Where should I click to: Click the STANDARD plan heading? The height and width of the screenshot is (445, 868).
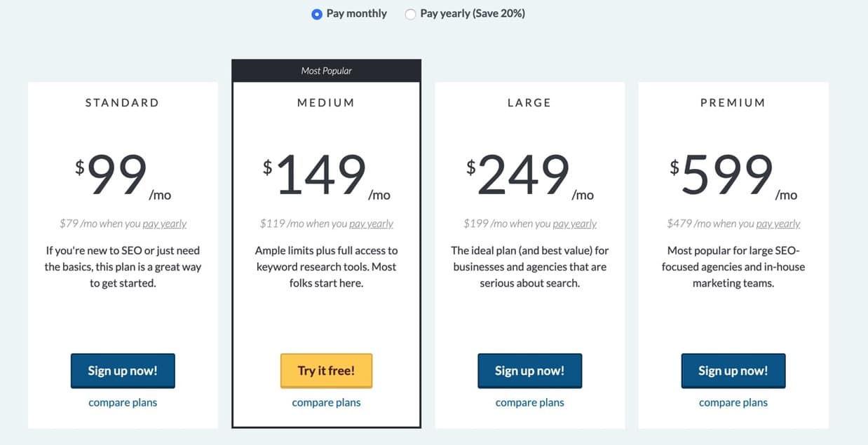coord(123,102)
